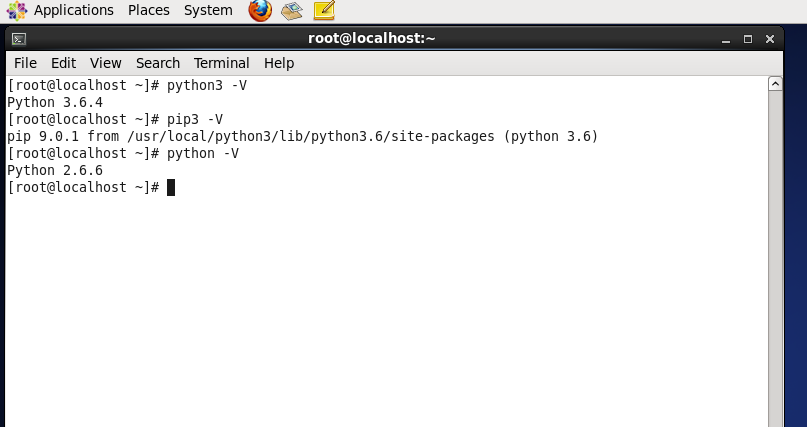Click the GNOME foot Applications icon

16,10
